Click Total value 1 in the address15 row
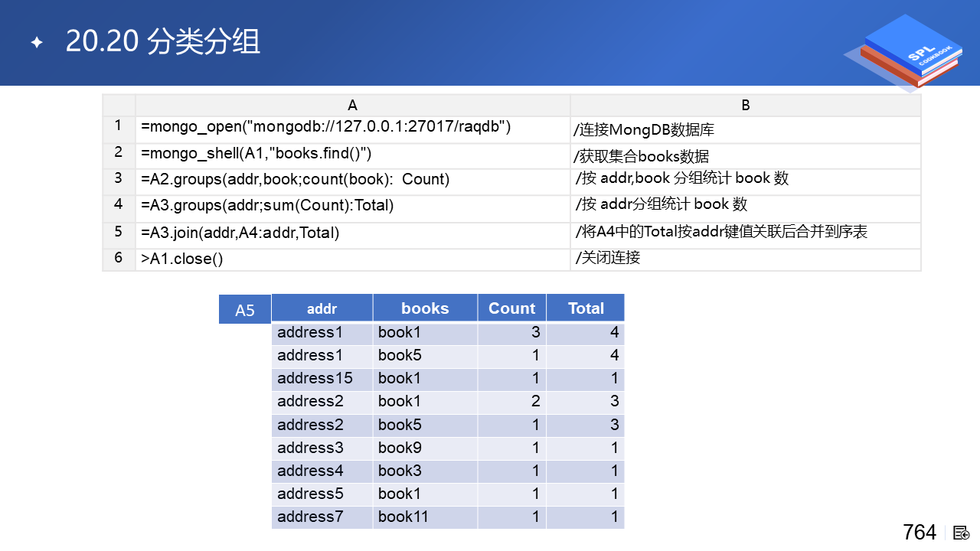 point(586,379)
